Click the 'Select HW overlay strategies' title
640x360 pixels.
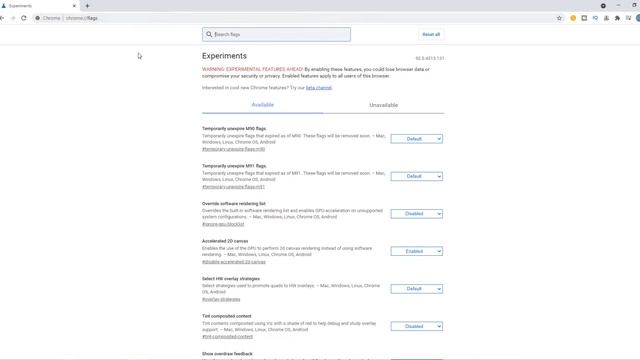(231, 279)
